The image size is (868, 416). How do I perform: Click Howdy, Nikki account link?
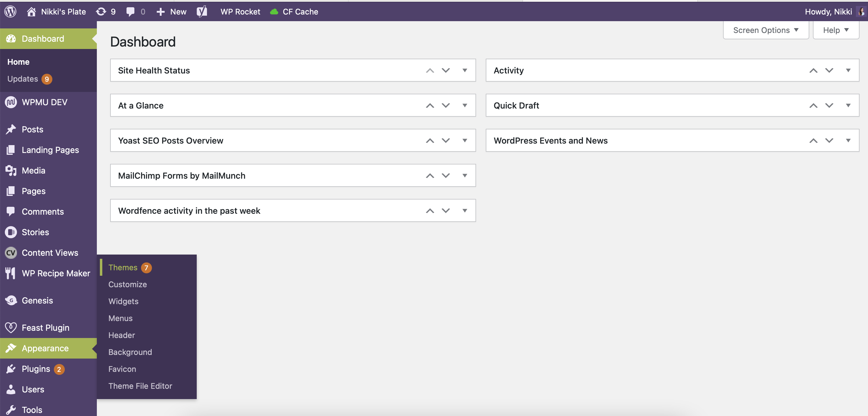828,12
